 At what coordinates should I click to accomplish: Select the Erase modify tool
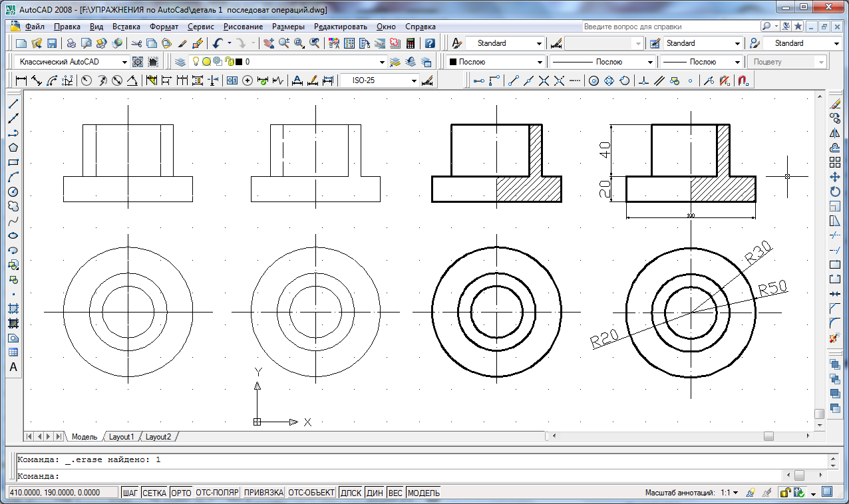[x=835, y=104]
